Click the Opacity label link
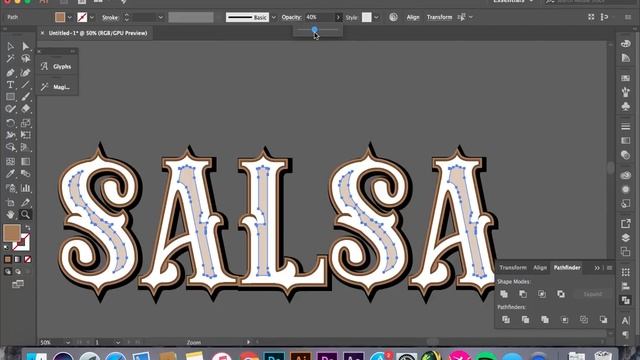This screenshot has width=640, height=360. 291,17
